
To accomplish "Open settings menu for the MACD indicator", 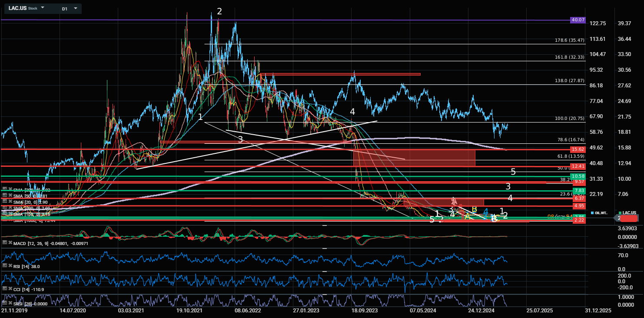I will pyautogui.click(x=5, y=242).
